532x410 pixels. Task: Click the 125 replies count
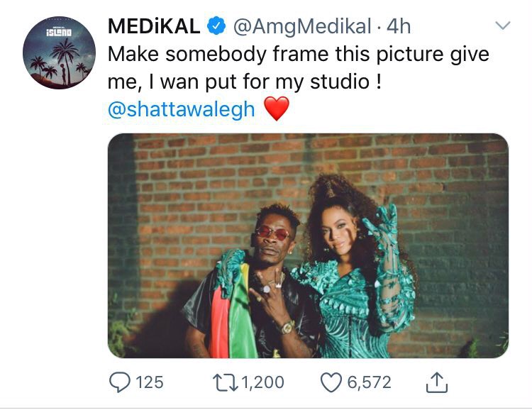point(149,382)
